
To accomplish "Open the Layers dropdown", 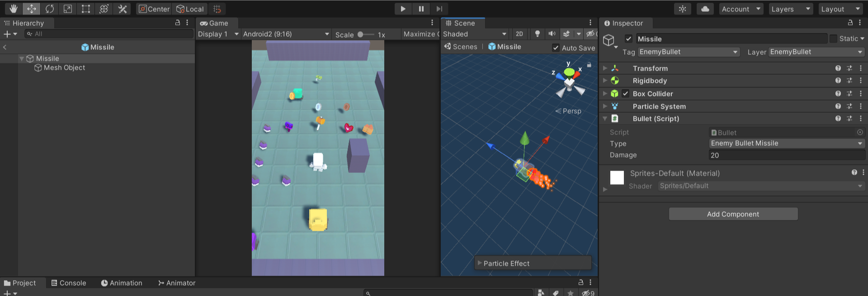I will pos(791,9).
